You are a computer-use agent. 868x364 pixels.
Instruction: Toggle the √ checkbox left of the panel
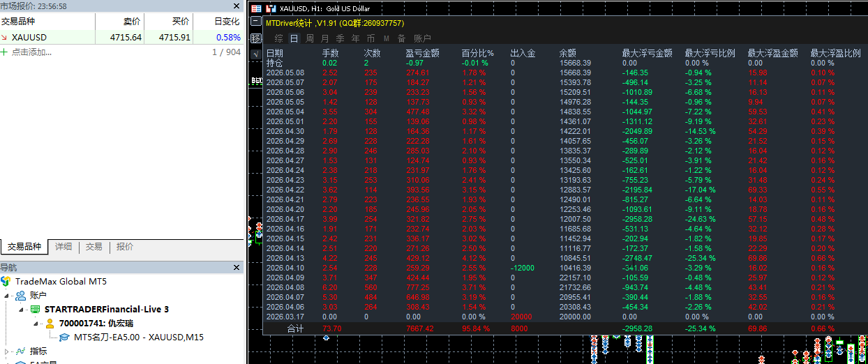click(x=255, y=53)
